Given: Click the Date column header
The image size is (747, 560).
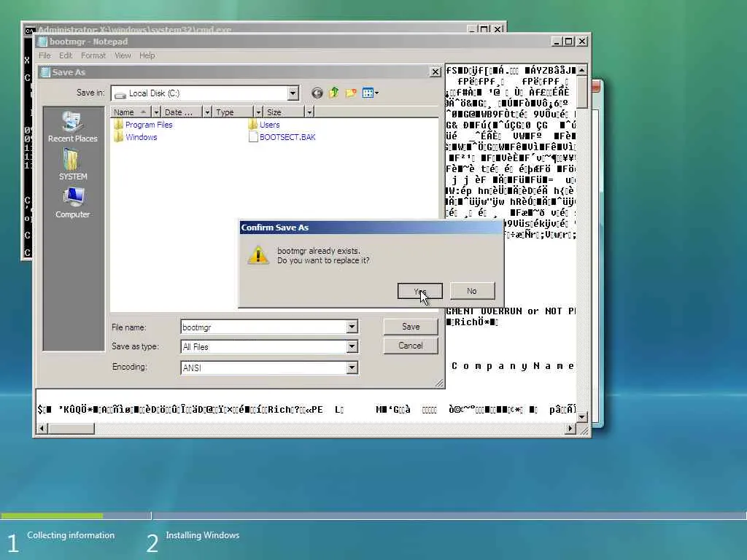Looking at the screenshot, I should (x=182, y=112).
